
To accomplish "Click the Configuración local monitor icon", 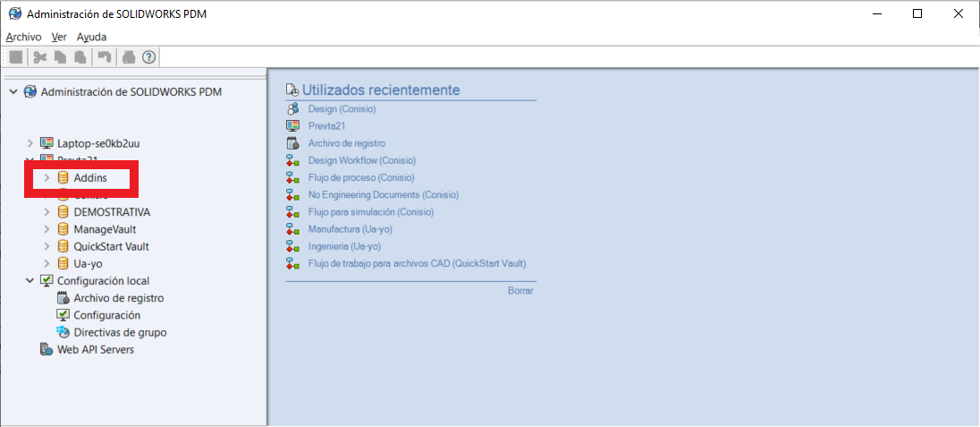I will (x=46, y=280).
